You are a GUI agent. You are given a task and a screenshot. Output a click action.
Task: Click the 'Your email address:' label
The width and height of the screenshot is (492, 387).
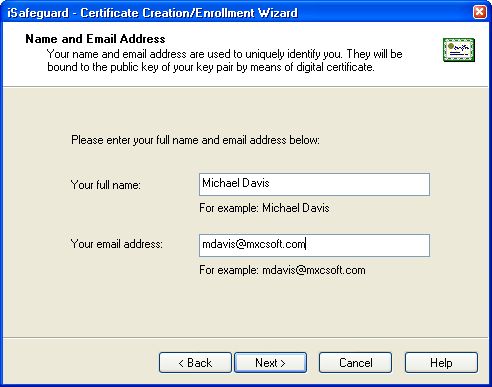pyautogui.click(x=117, y=244)
